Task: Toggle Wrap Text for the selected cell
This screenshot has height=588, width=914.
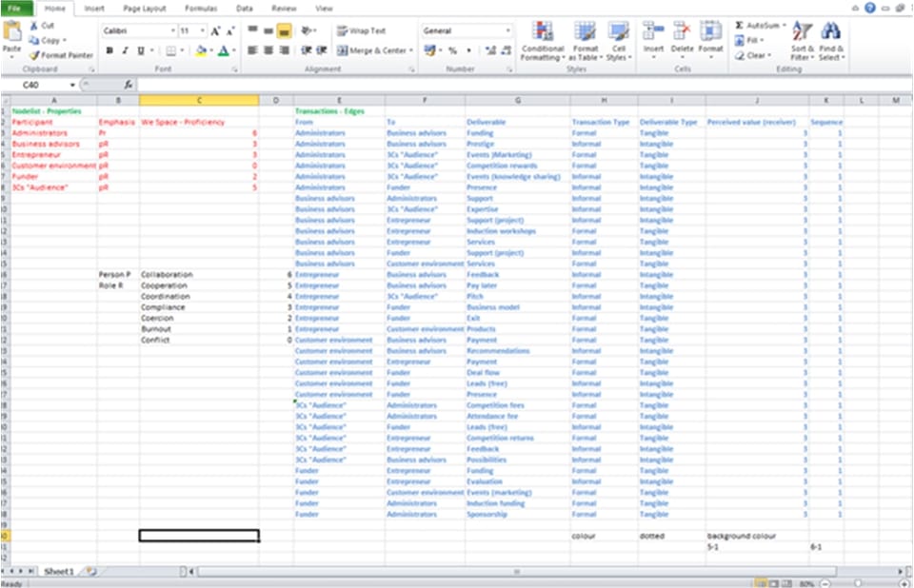Action: point(362,30)
